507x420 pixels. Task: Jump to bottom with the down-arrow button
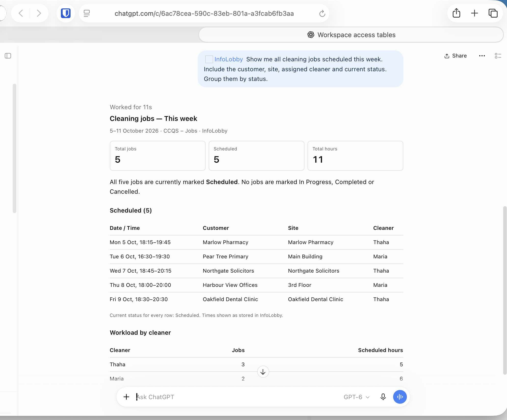click(263, 372)
